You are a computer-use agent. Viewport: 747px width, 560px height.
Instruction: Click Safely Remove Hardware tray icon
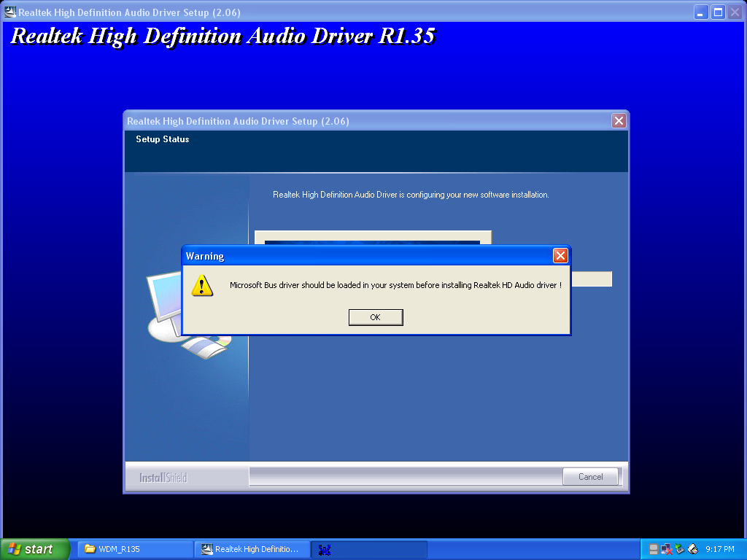click(x=679, y=549)
